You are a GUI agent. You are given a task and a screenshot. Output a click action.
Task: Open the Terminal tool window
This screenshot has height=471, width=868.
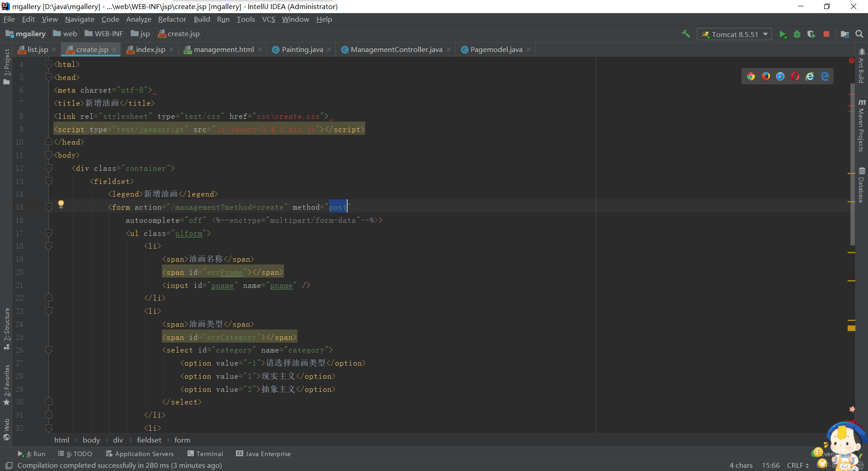205,454
